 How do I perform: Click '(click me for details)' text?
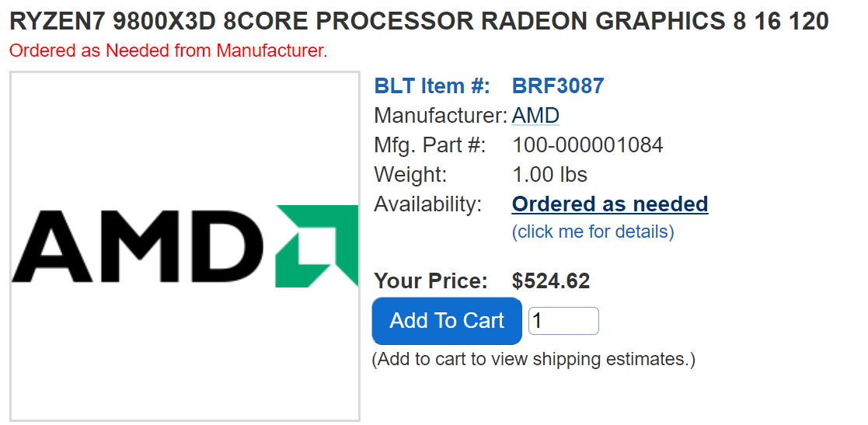(x=593, y=232)
